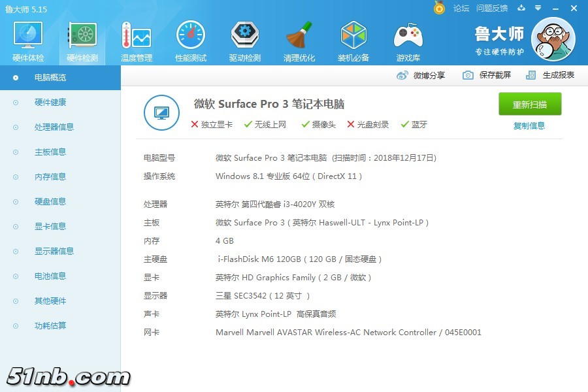Share via 微博分享
This screenshot has height=392, width=588.
pyautogui.click(x=421, y=75)
